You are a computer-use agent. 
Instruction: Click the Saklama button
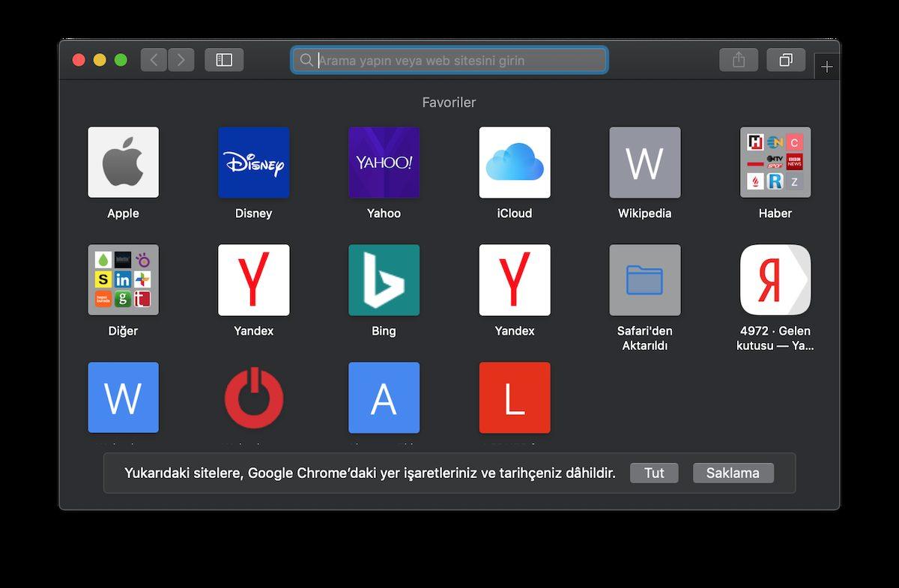click(x=733, y=473)
